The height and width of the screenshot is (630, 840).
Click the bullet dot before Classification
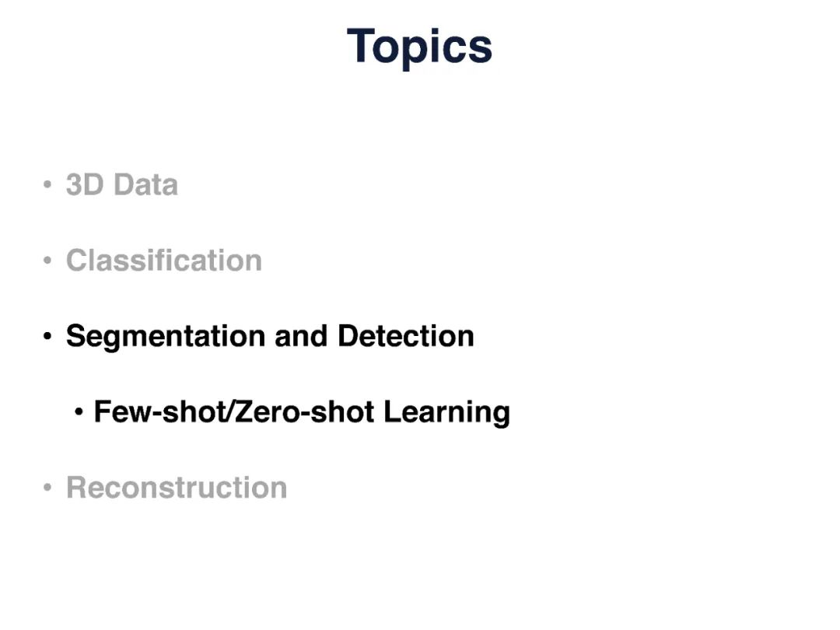pyautogui.click(x=48, y=261)
